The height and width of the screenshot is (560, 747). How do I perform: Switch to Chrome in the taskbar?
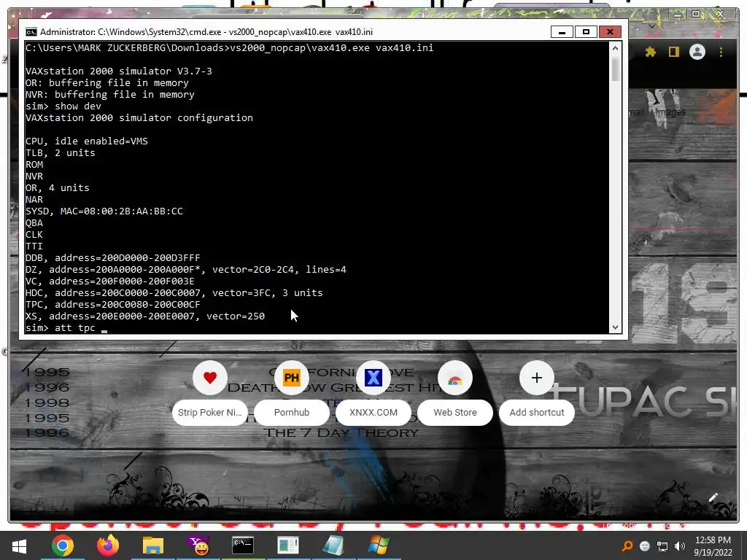(x=63, y=545)
